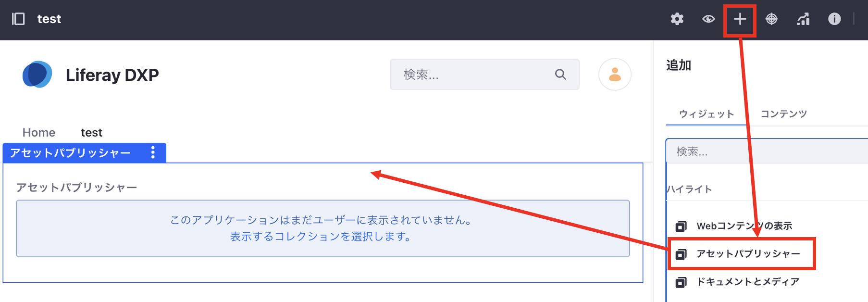Screen dimensions: 868x302
Task: Switch to the ウィジェット tab
Action: pos(706,114)
